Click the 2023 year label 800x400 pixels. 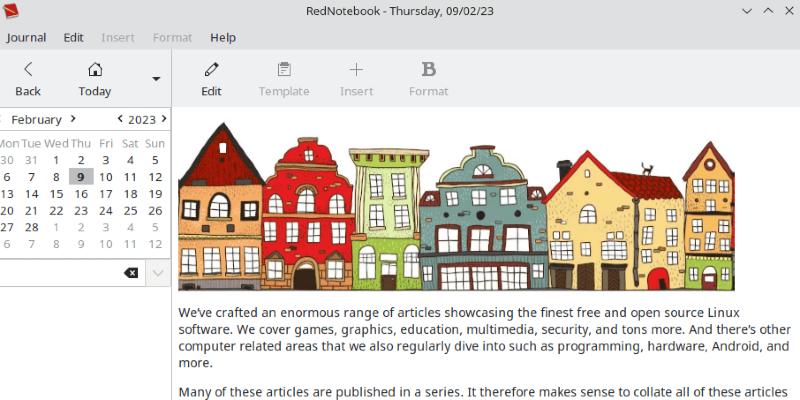coord(142,119)
